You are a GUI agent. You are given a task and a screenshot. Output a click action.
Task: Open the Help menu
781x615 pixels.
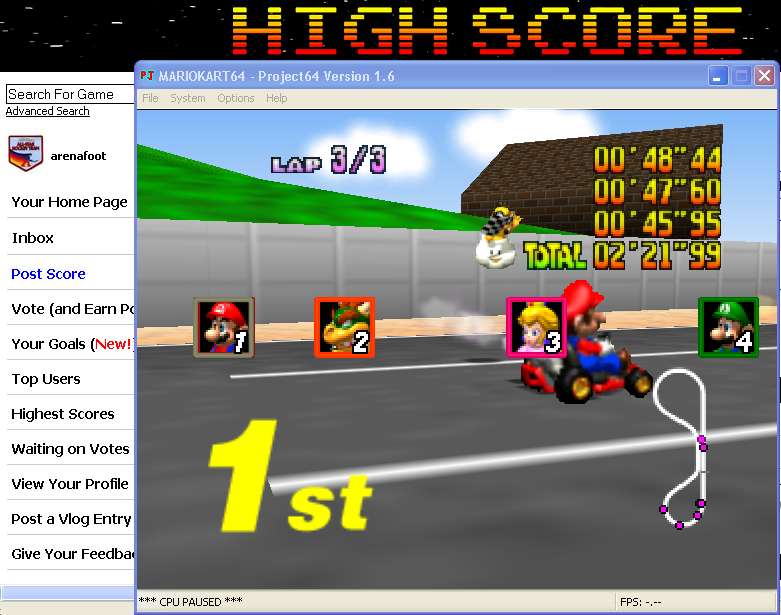point(277,98)
